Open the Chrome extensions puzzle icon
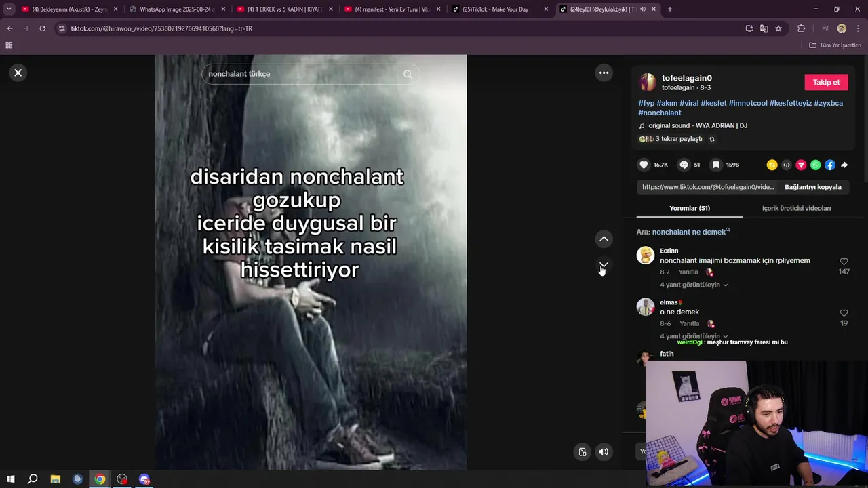The height and width of the screenshot is (488, 868). (x=801, y=28)
